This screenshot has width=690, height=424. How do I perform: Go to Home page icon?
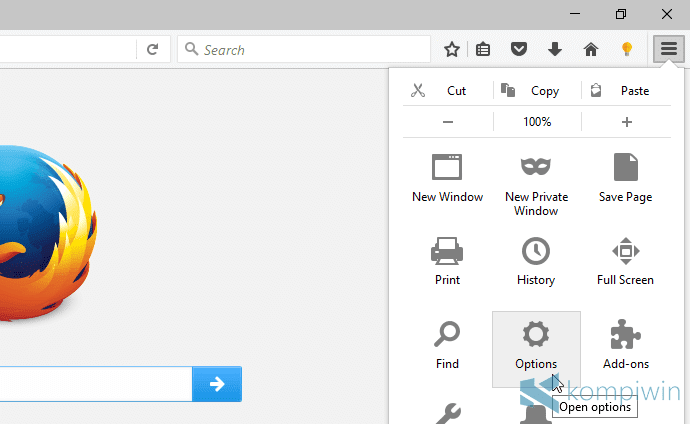[591, 49]
